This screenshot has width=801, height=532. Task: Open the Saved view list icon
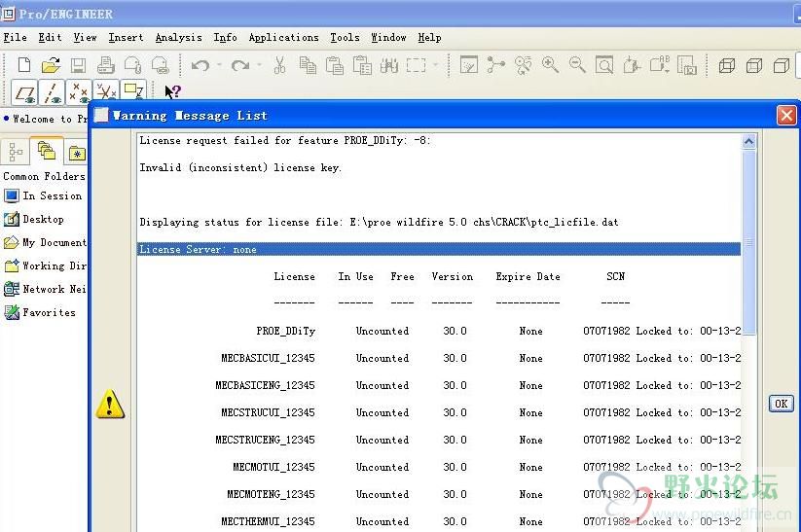(660, 65)
